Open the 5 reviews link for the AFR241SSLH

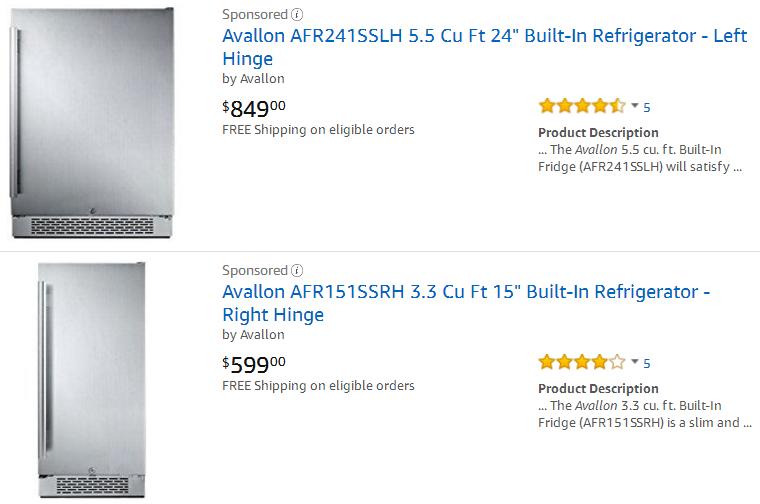point(647,107)
